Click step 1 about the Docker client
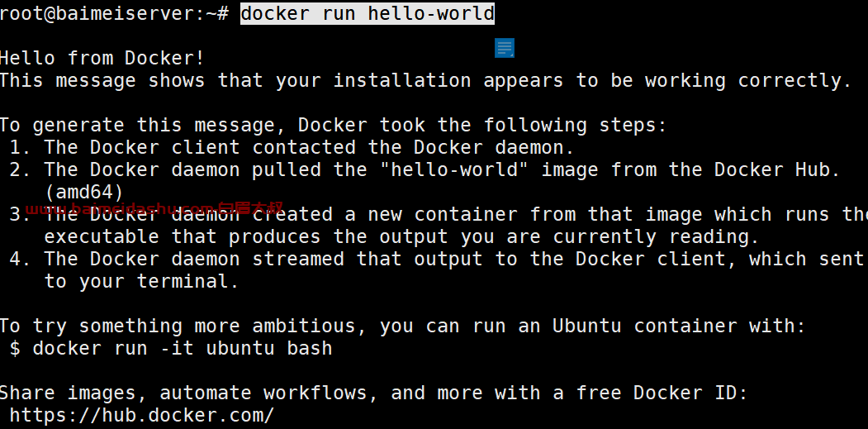The height and width of the screenshot is (429, 868). point(292,147)
